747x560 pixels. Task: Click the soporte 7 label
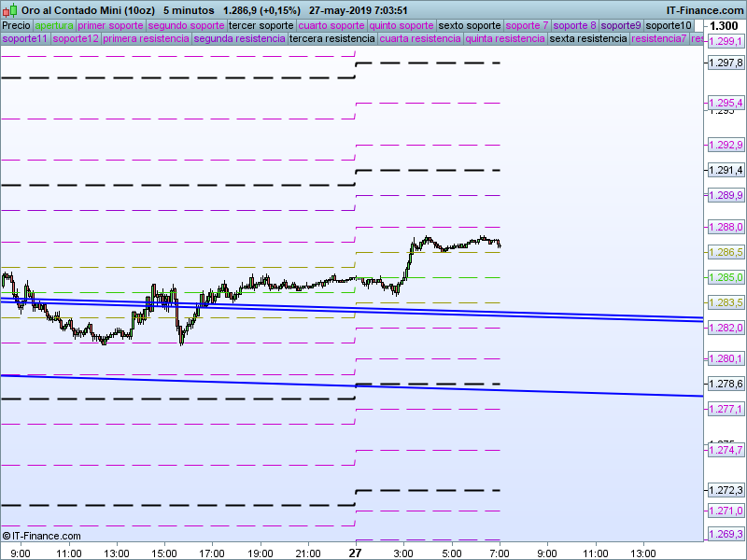(527, 25)
